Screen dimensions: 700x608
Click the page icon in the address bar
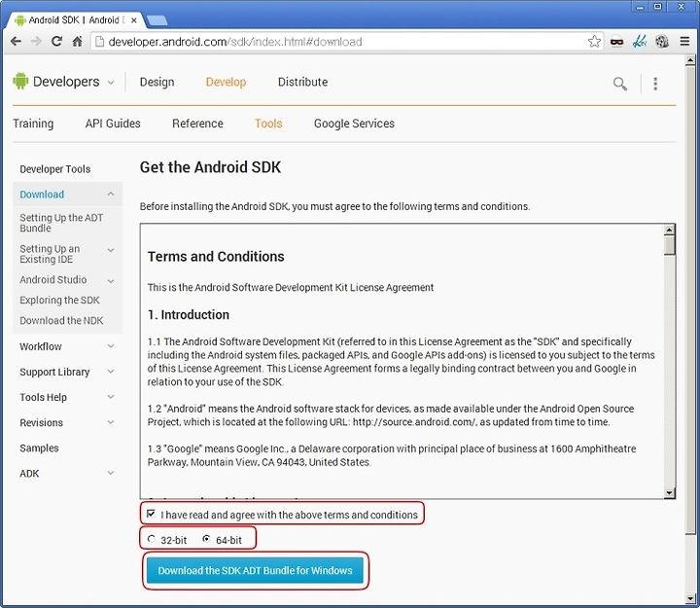[100, 42]
